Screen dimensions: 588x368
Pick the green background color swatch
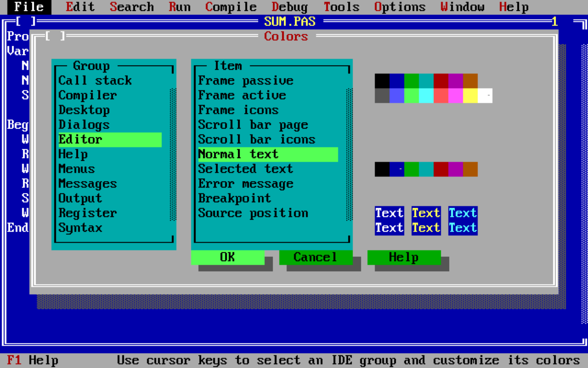[x=411, y=169]
